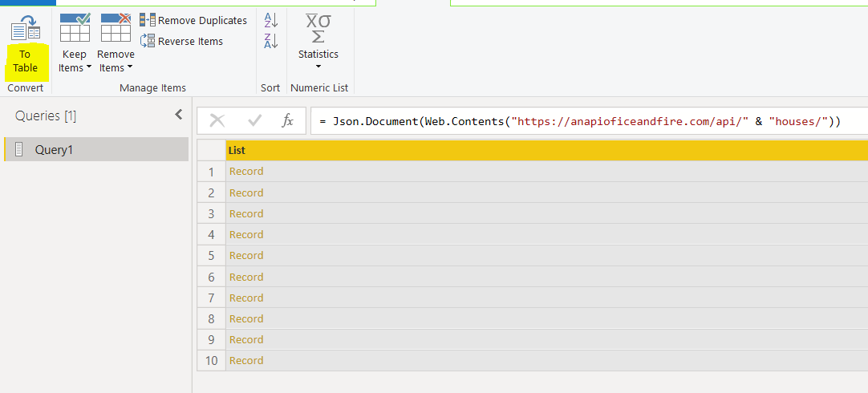Collapse the Queries pane
This screenshot has height=393, width=868.
pyautogui.click(x=178, y=115)
